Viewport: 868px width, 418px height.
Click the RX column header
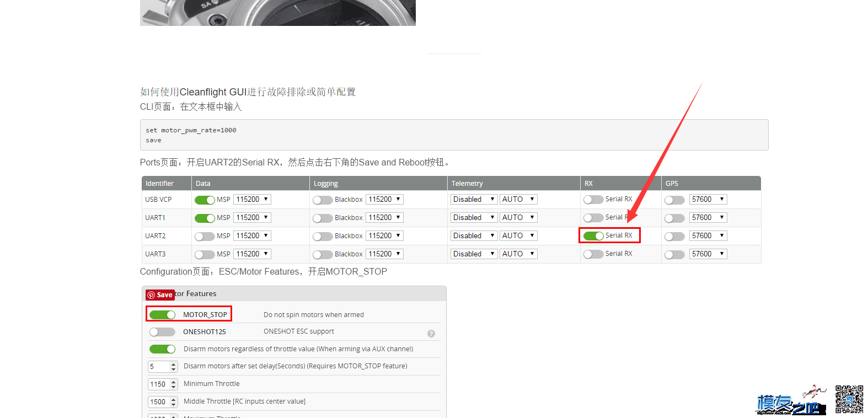tap(621, 183)
